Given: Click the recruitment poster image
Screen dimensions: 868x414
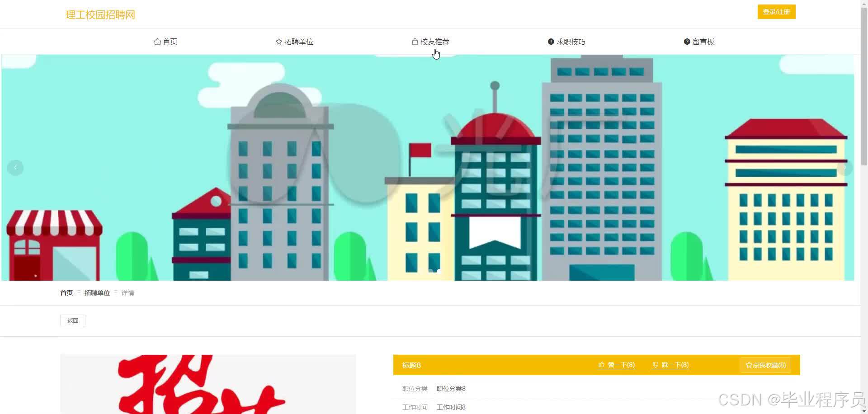Looking at the screenshot, I should [x=208, y=389].
